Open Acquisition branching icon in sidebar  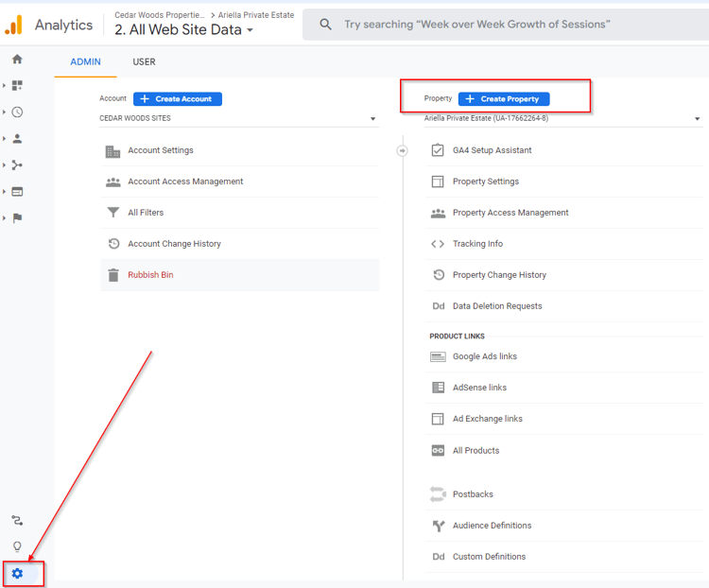17,165
